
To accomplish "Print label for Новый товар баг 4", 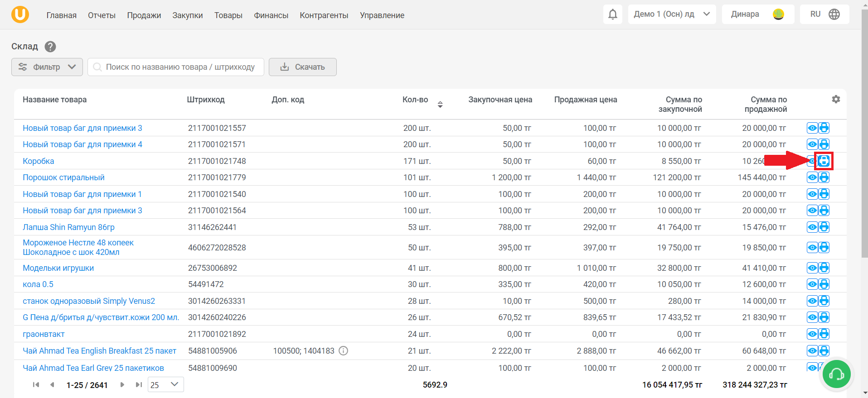I will click(824, 144).
